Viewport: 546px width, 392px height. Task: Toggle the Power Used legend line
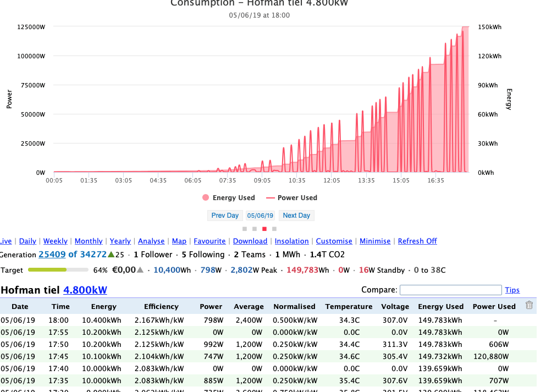[x=270, y=198]
